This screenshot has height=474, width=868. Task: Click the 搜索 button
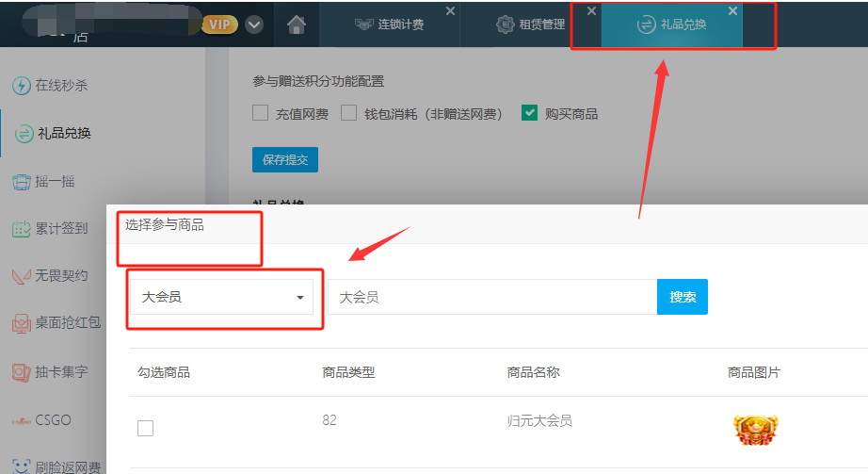[x=683, y=297]
